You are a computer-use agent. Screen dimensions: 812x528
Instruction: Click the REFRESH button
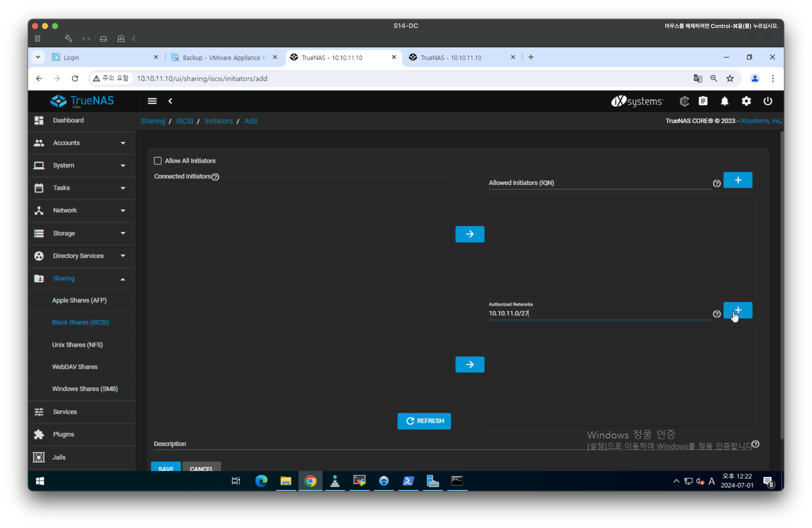click(424, 421)
